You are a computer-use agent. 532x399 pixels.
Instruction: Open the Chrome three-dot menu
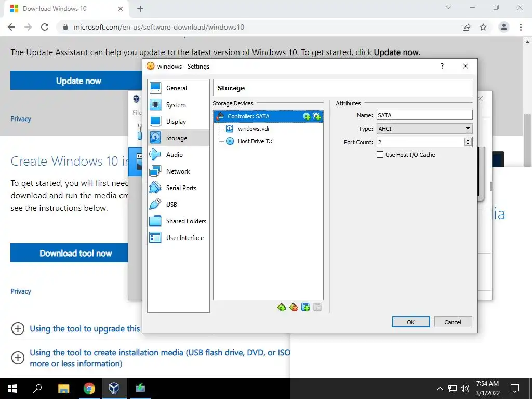(521, 27)
